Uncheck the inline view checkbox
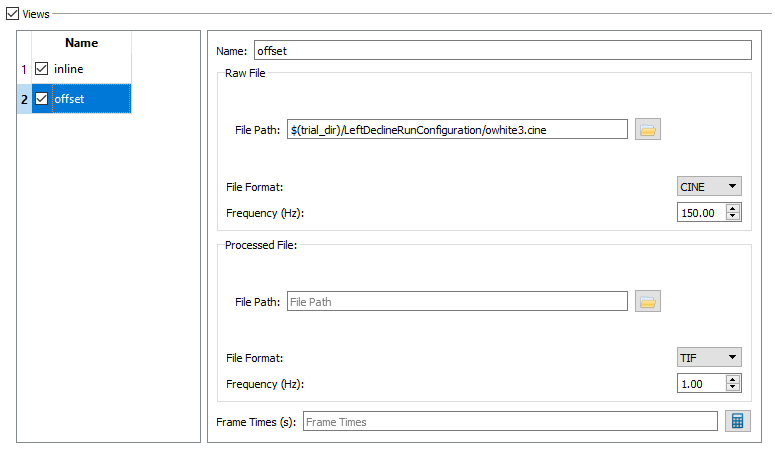The image size is (775, 450). pyautogui.click(x=42, y=69)
